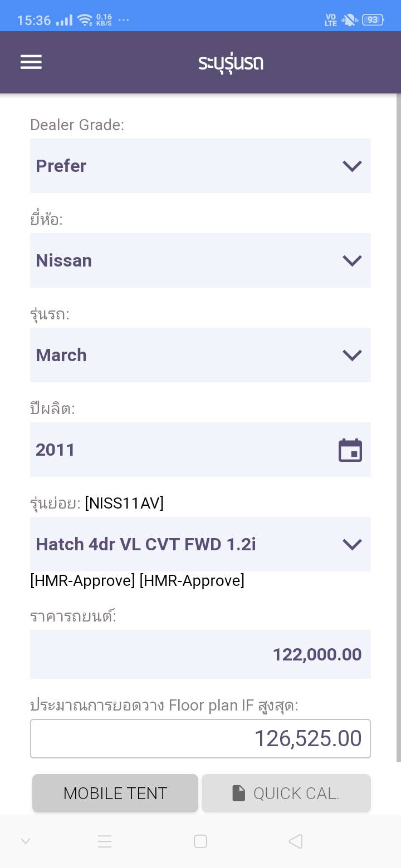Tap the Android home square icon
The width and height of the screenshot is (401, 868).
click(x=200, y=841)
